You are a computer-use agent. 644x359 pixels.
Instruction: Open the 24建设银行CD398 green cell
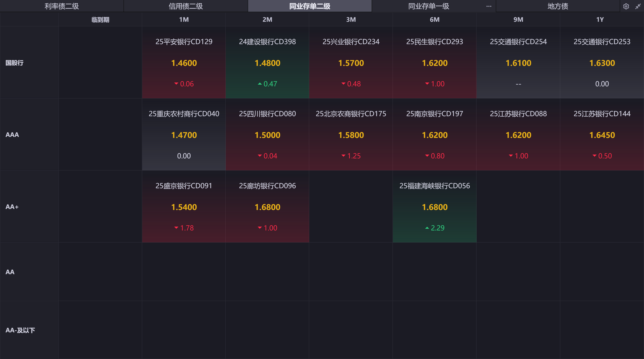(x=267, y=62)
